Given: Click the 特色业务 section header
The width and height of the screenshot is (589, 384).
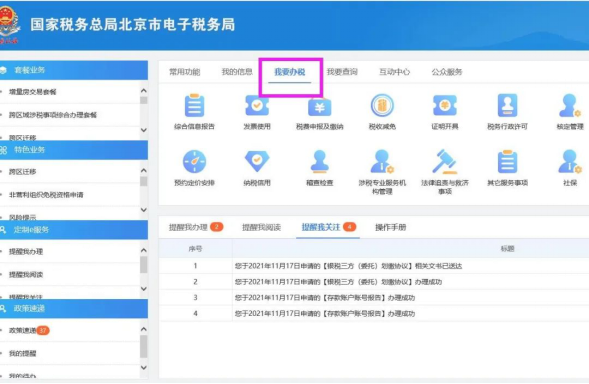Looking at the screenshot, I should tap(74, 150).
